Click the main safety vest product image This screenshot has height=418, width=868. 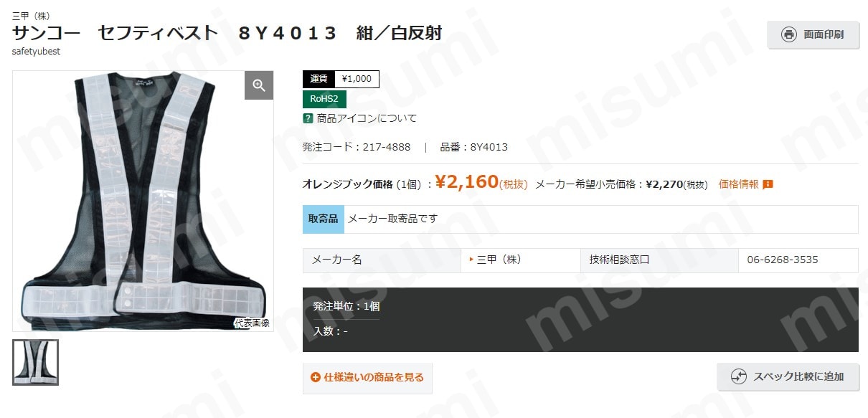pos(143,201)
